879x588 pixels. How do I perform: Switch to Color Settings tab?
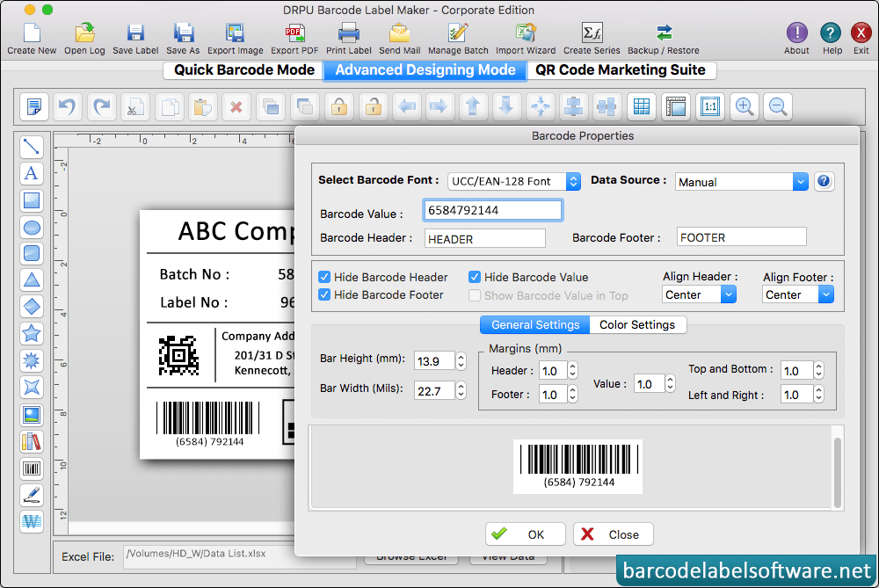(x=637, y=324)
